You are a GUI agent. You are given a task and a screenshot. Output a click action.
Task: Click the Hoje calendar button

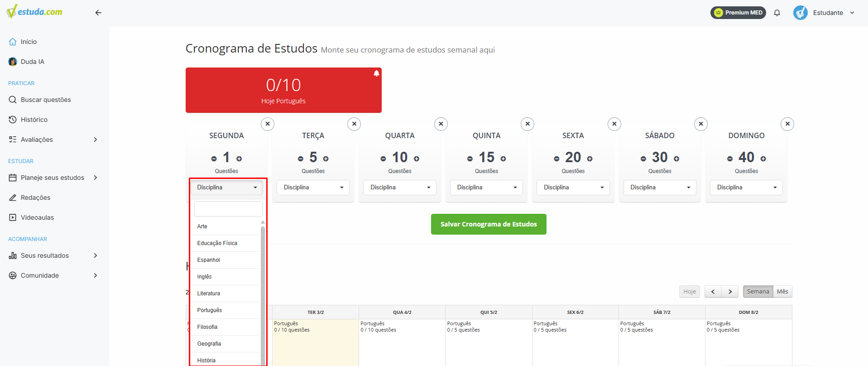pyautogui.click(x=690, y=292)
